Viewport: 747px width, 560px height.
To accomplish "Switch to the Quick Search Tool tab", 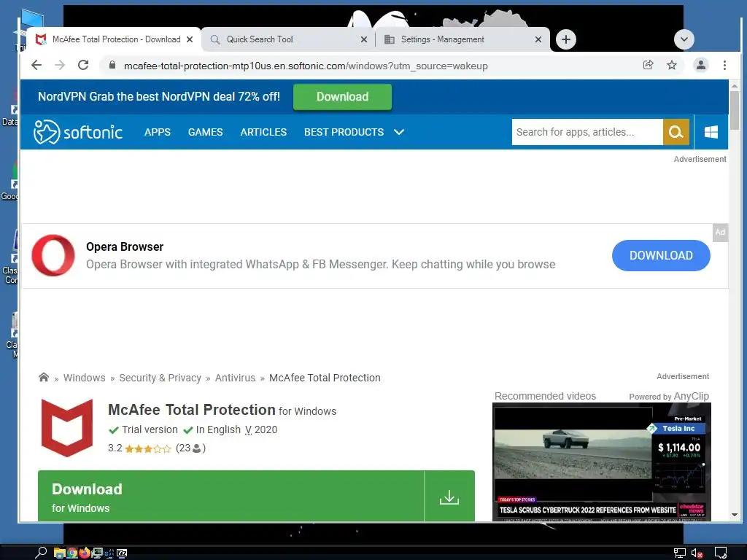I will point(288,39).
